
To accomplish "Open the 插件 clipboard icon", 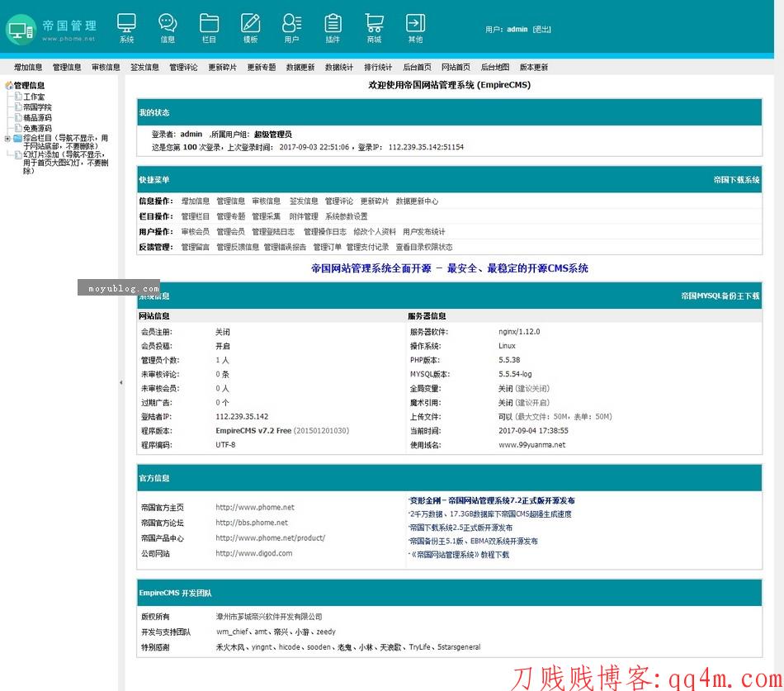I will click(333, 27).
